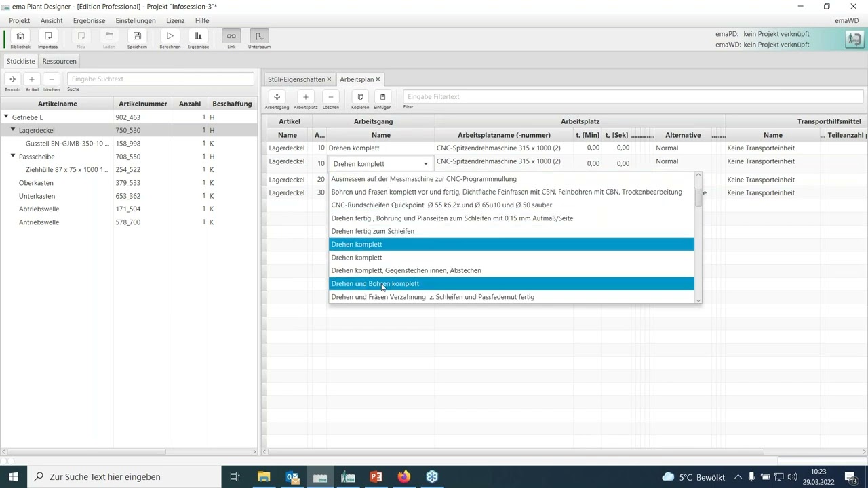
Task: Toggle the Link toolbar button
Action: click(x=231, y=37)
